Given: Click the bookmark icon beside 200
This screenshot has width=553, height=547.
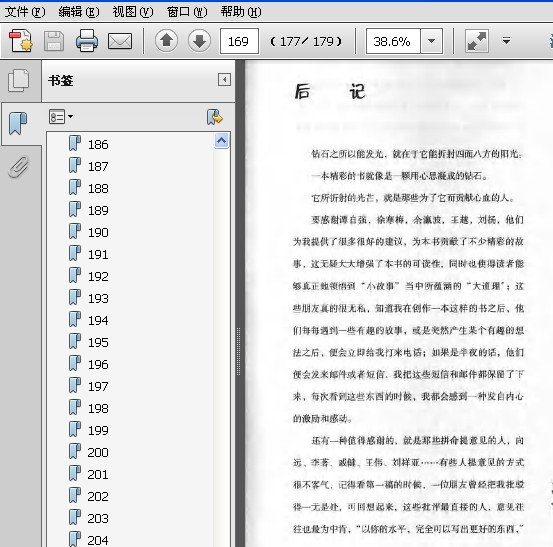Looking at the screenshot, I should click(x=74, y=451).
